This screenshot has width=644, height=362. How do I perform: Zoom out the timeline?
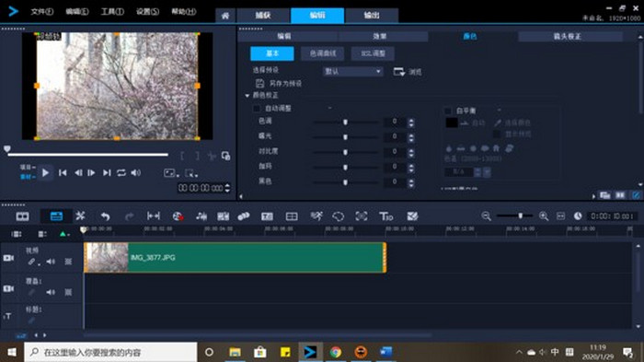point(487,216)
